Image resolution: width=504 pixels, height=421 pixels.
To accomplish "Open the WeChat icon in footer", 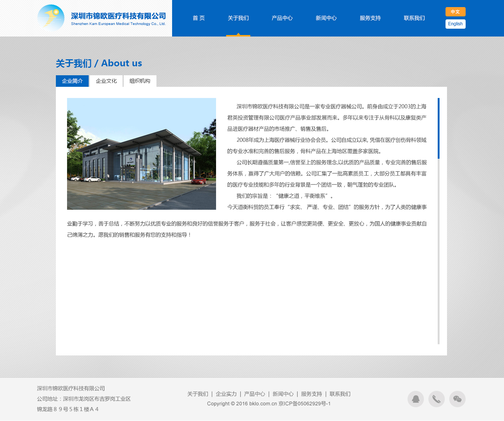I will [x=457, y=399].
